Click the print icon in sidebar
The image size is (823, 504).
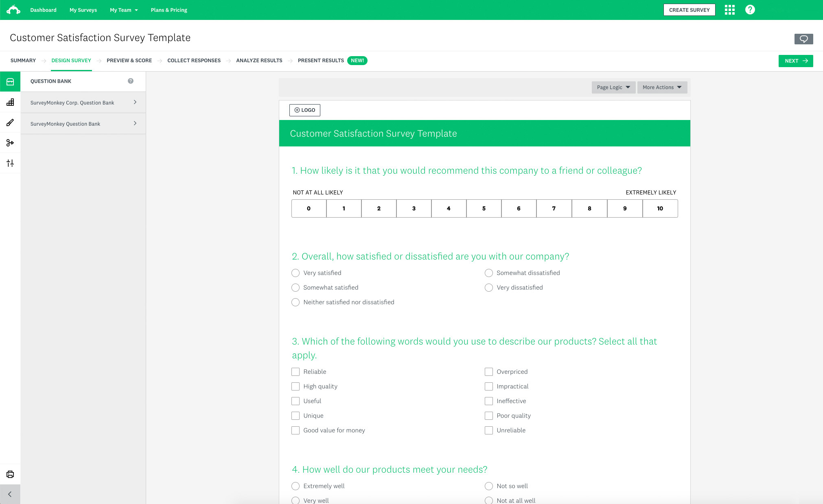tap(10, 474)
